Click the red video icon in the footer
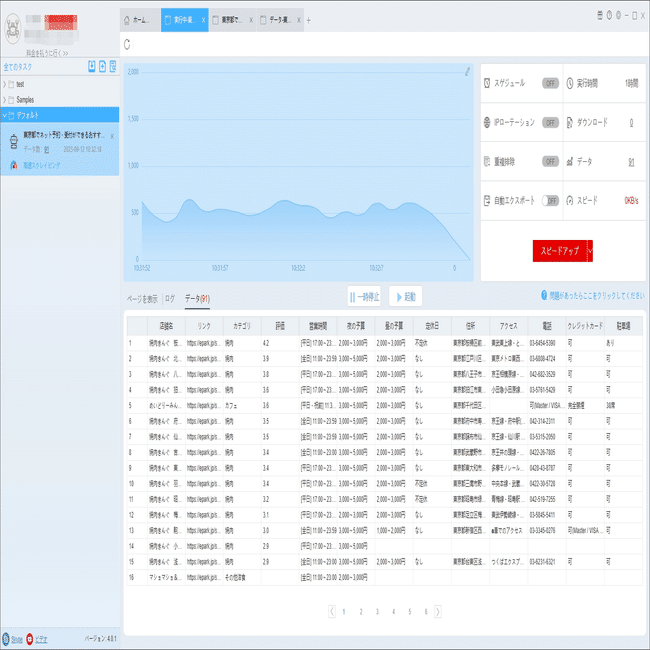Screen dimensions: 650x650 pos(29,639)
